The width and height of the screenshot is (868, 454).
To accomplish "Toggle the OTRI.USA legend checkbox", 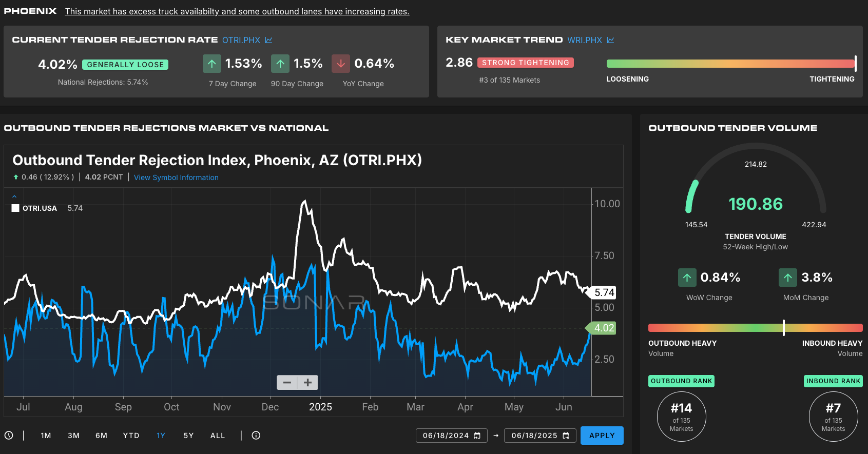I will click(15, 208).
